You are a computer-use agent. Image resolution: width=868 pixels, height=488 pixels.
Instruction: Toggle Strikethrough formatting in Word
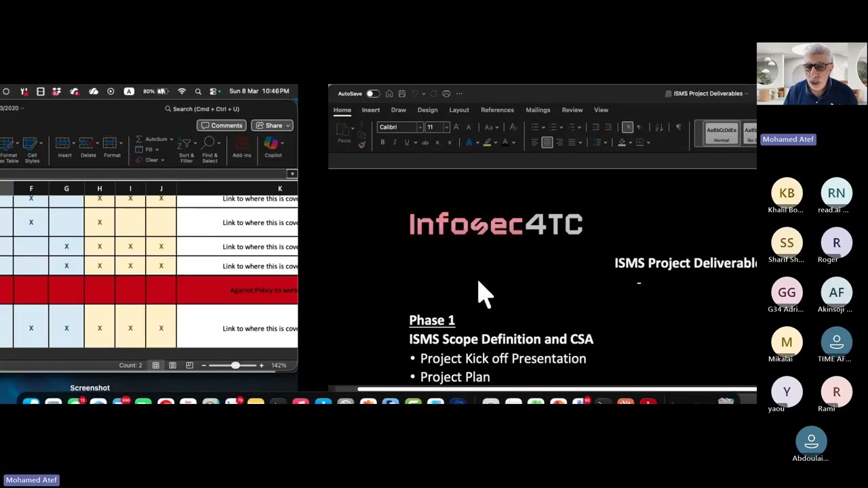[x=425, y=142]
